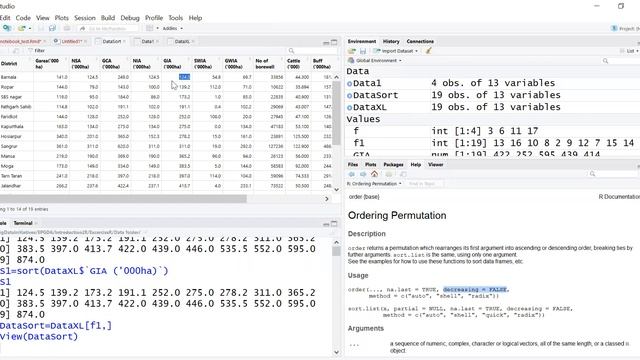Minimize the console pane
This screenshot has width=640, height=360.
click(326, 224)
